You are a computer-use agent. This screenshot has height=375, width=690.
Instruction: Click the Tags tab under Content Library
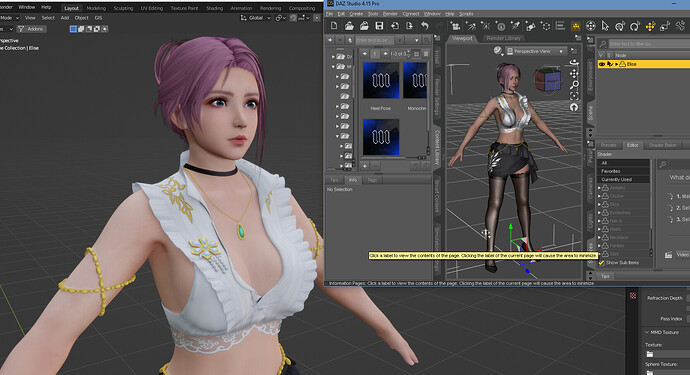pyautogui.click(x=372, y=180)
